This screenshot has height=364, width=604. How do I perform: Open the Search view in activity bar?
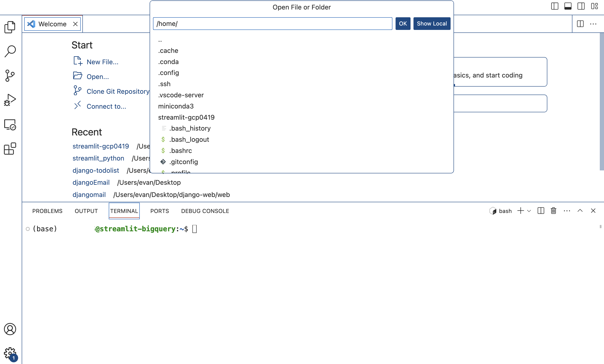[10, 51]
